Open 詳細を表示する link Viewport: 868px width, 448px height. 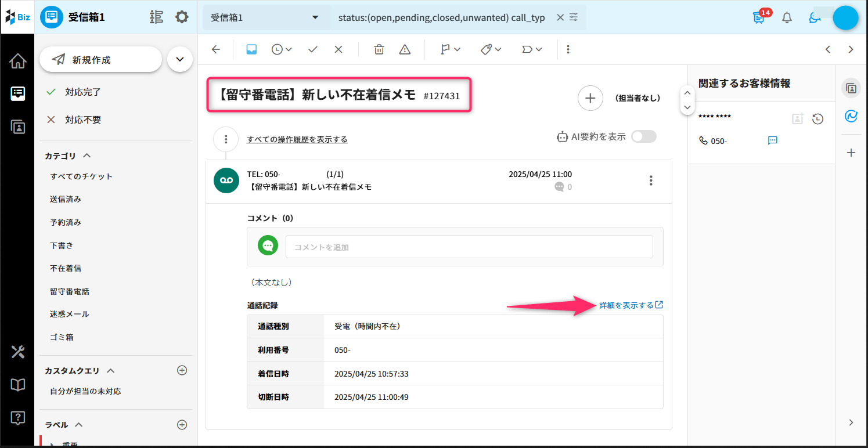(631, 305)
